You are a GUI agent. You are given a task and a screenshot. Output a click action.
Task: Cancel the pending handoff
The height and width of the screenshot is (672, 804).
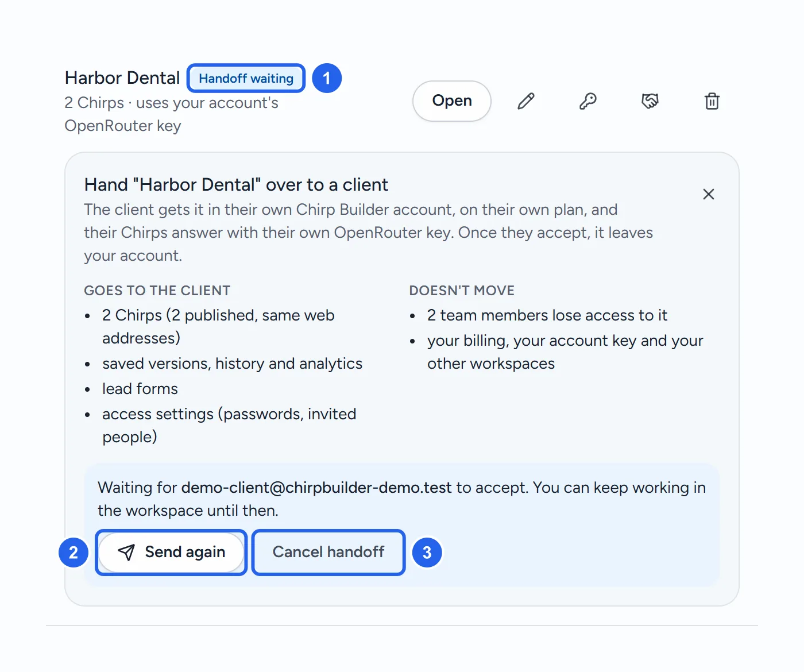tap(328, 552)
